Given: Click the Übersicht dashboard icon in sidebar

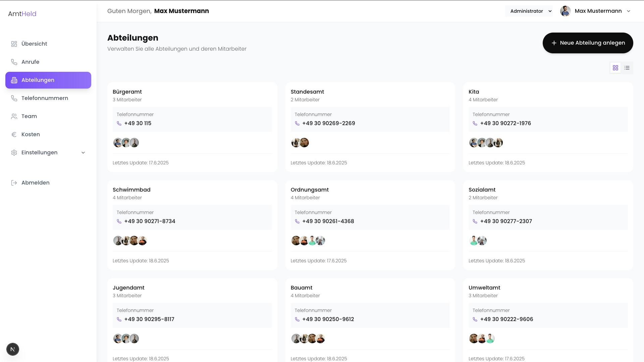Looking at the screenshot, I should click(14, 44).
